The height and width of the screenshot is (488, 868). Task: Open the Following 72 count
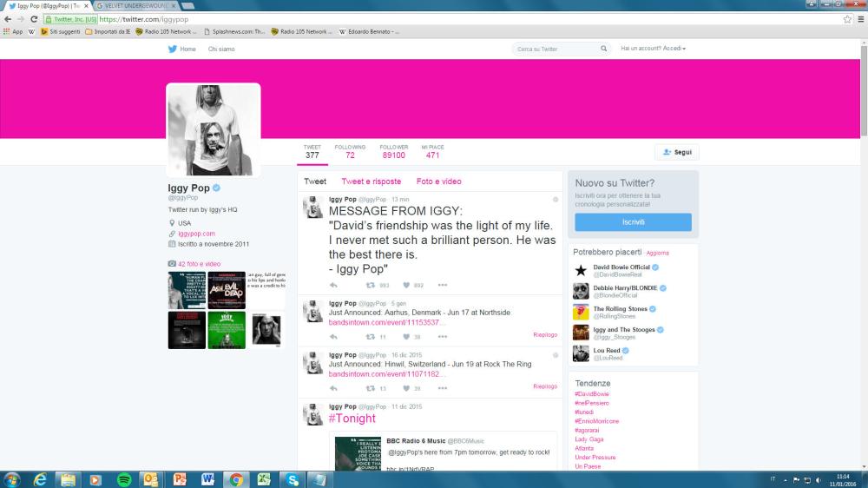pyautogui.click(x=350, y=152)
